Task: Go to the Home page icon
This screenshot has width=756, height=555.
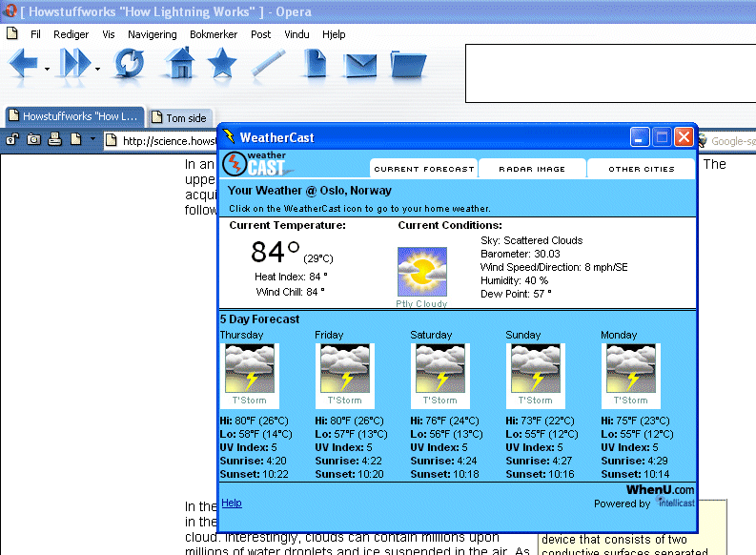Action: [179, 63]
